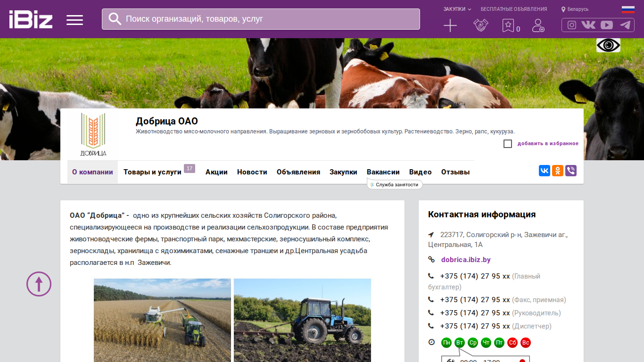Click the Служба занятости badge
Screen dimensions: 644x362
[x=395, y=184]
